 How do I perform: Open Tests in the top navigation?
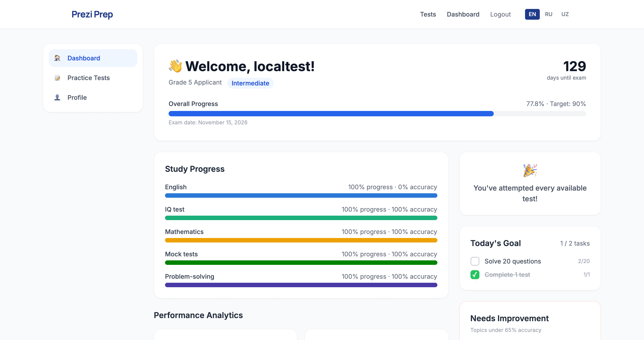(x=428, y=14)
